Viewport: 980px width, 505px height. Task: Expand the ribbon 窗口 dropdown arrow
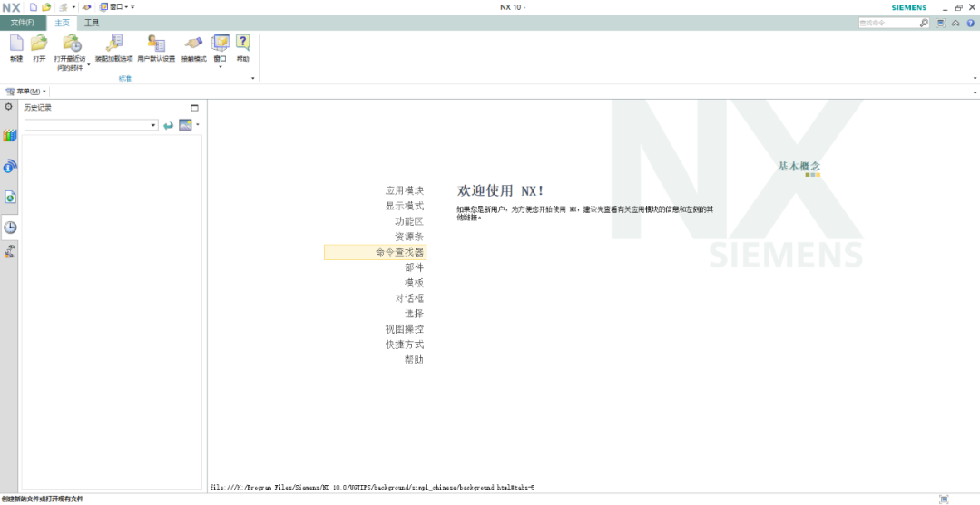click(x=220, y=66)
